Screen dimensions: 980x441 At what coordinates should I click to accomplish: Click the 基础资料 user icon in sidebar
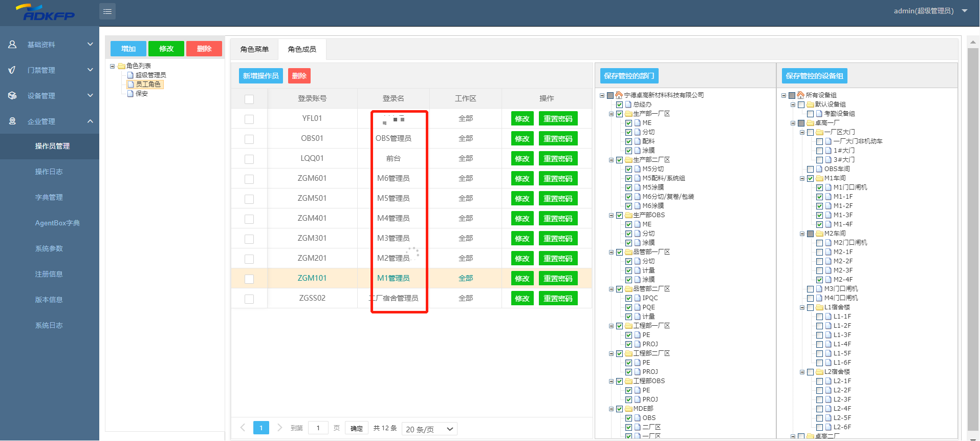[x=12, y=45]
